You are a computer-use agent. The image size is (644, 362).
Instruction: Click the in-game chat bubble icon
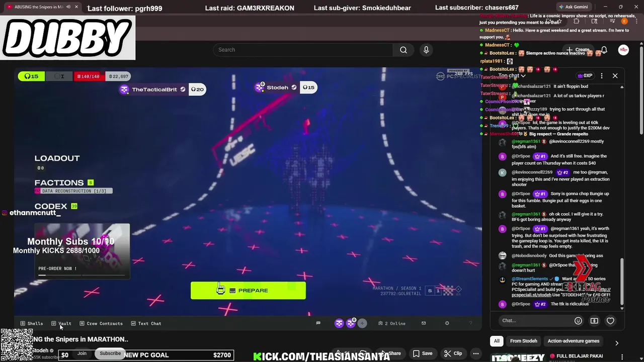click(x=318, y=323)
